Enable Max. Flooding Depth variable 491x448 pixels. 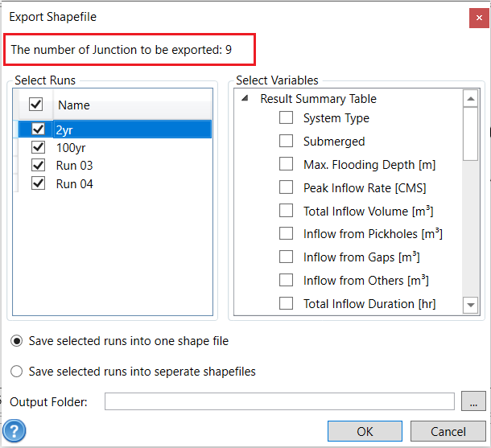click(286, 165)
